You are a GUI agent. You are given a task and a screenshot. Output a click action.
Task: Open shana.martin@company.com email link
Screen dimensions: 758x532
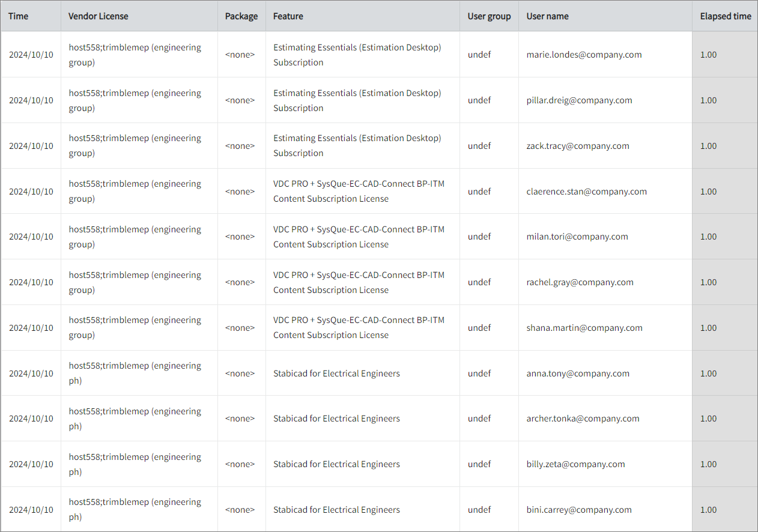tap(584, 328)
